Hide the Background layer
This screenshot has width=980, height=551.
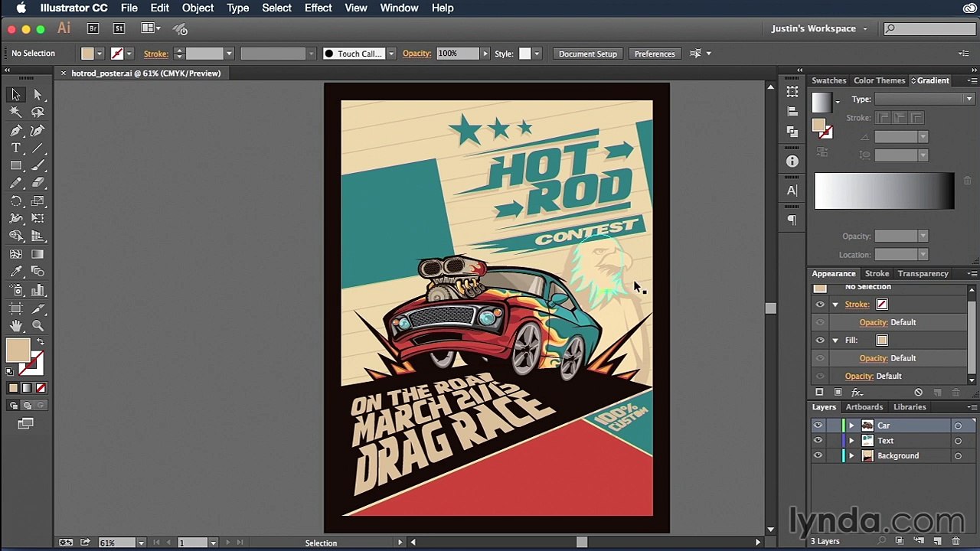(x=818, y=456)
